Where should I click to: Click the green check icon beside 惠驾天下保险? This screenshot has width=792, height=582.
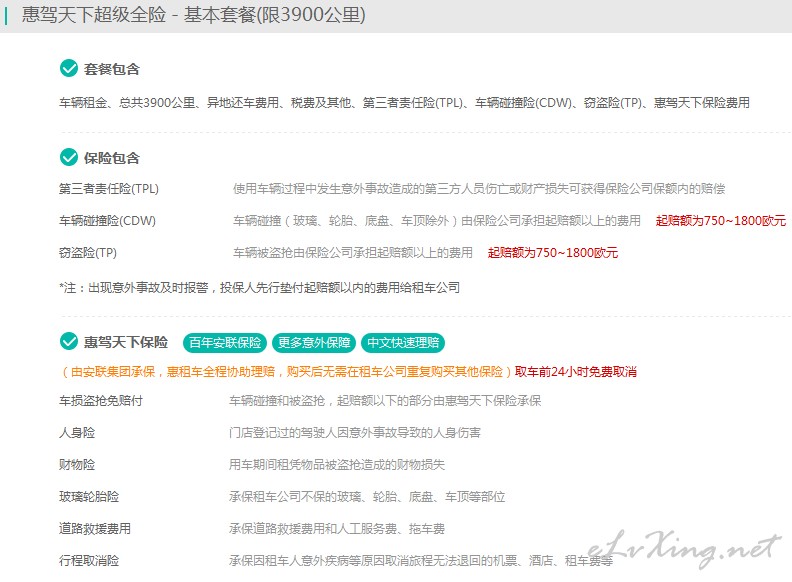pos(69,342)
